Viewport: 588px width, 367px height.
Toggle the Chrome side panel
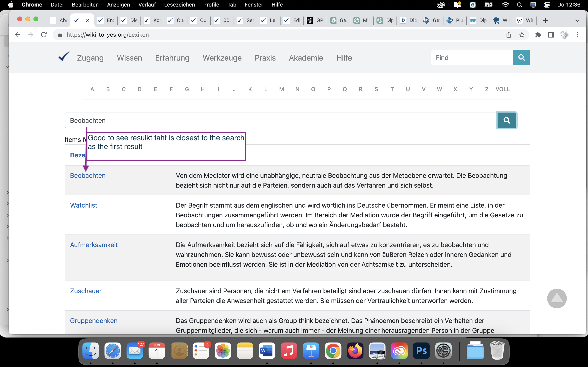[551, 35]
